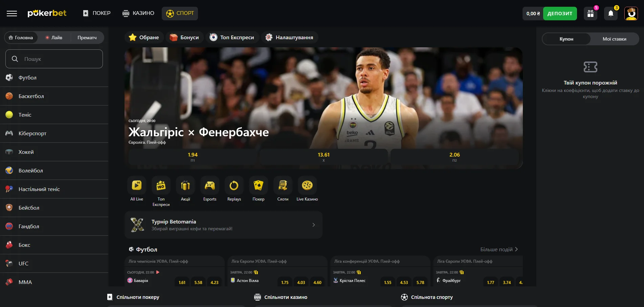644x307 pixels.
Task: Focus the Пошук search field
Action: [x=54, y=59]
